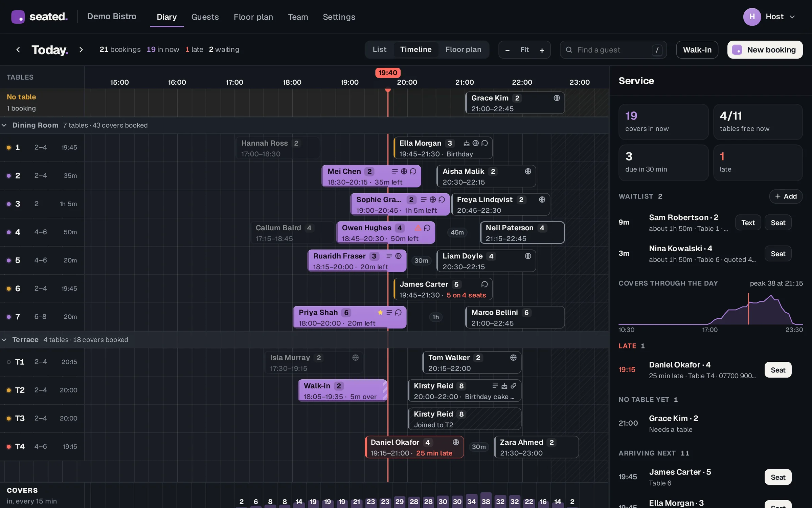Click link icon on Kirsty Reid booking
This screenshot has height=508, width=812.
(513, 386)
